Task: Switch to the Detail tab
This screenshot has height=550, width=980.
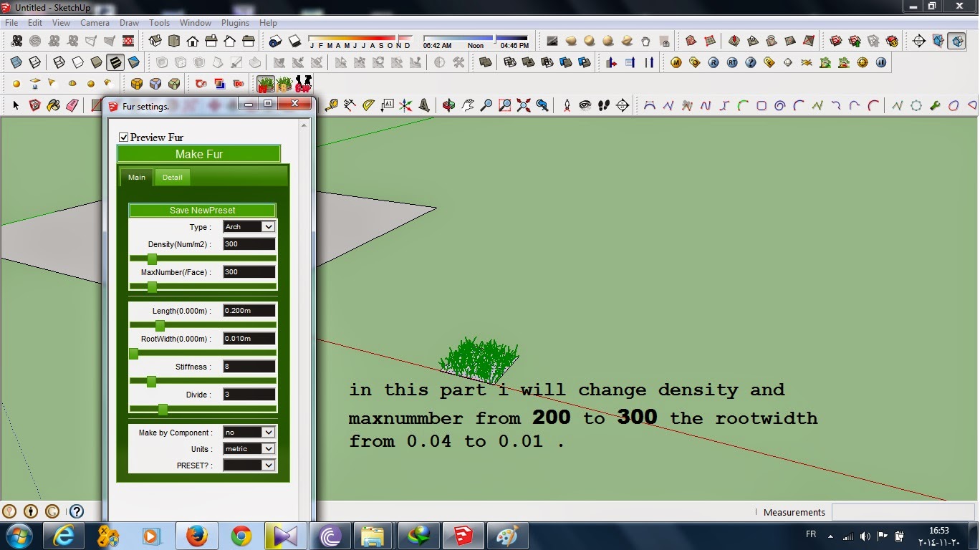Action: click(172, 177)
